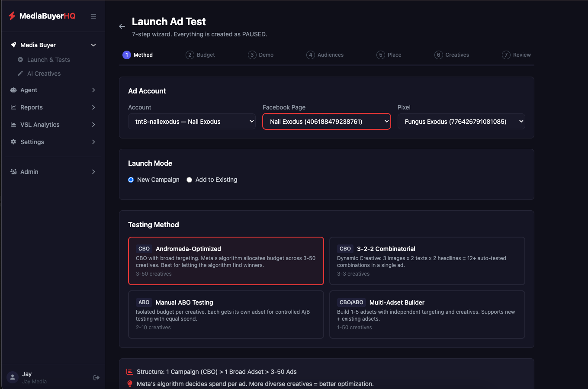Click the CBO badge on 3-2-2 Combinatorial

[345, 249]
